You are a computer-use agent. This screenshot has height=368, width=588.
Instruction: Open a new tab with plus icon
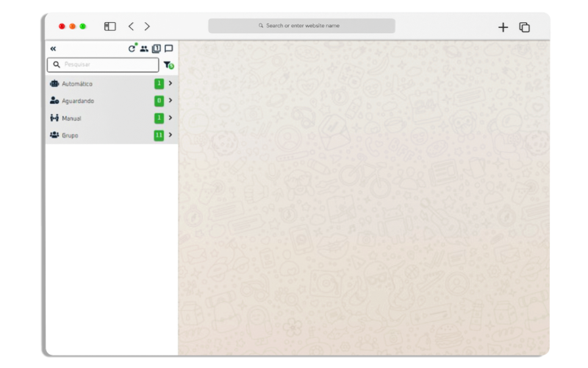[503, 27]
